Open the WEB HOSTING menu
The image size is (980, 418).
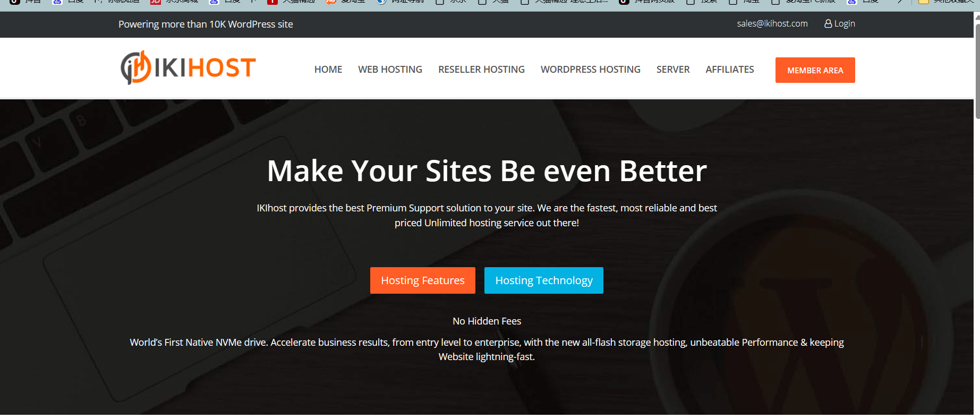click(x=390, y=70)
